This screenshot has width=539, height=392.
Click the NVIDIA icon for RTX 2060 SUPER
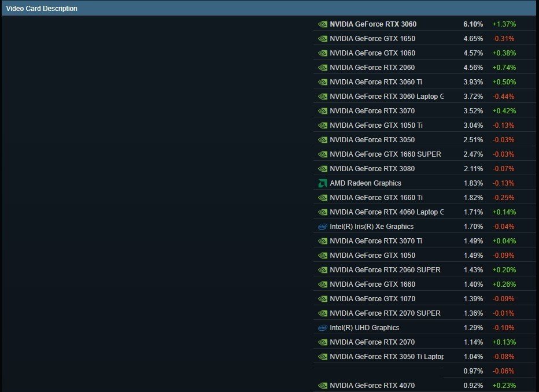coord(323,269)
